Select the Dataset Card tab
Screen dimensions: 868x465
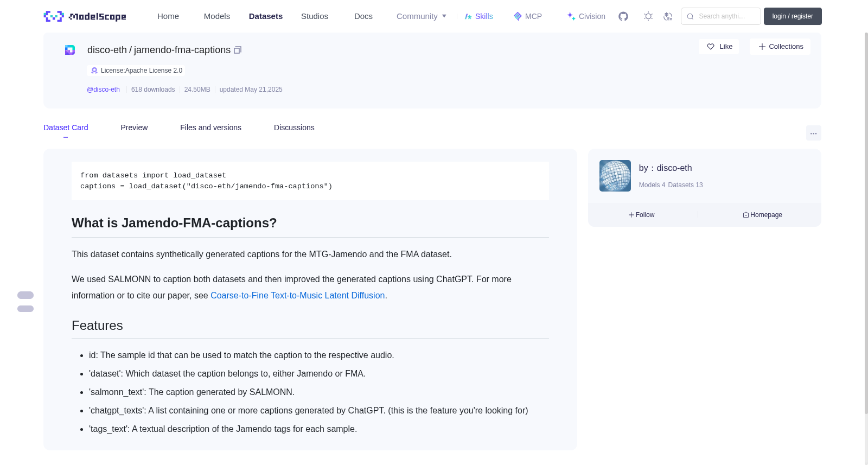point(66,128)
